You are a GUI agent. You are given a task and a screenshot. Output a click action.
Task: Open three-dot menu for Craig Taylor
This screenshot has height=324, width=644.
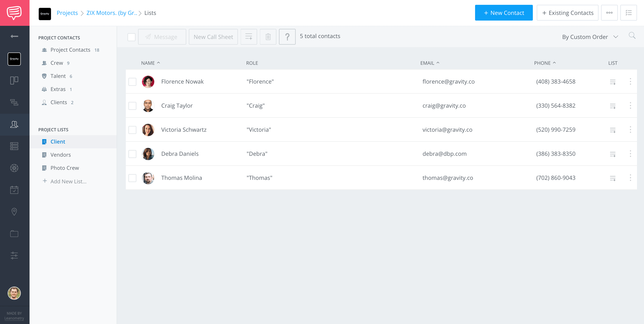(x=630, y=105)
